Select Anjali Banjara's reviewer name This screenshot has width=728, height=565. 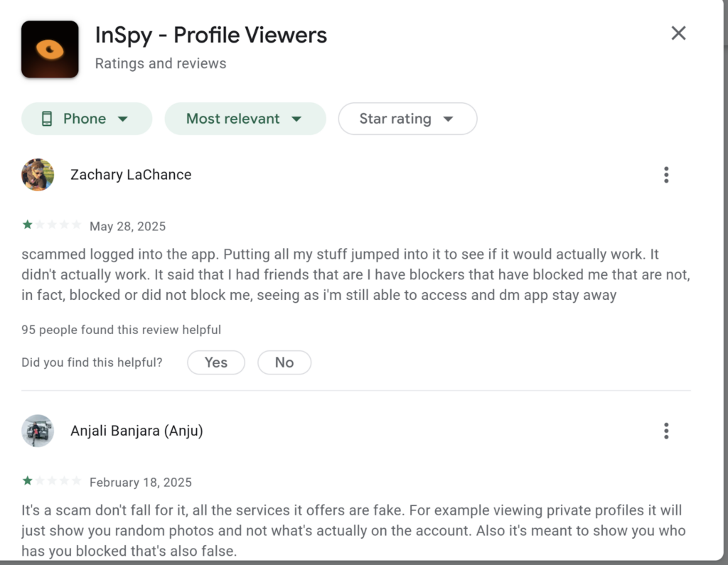tap(136, 431)
